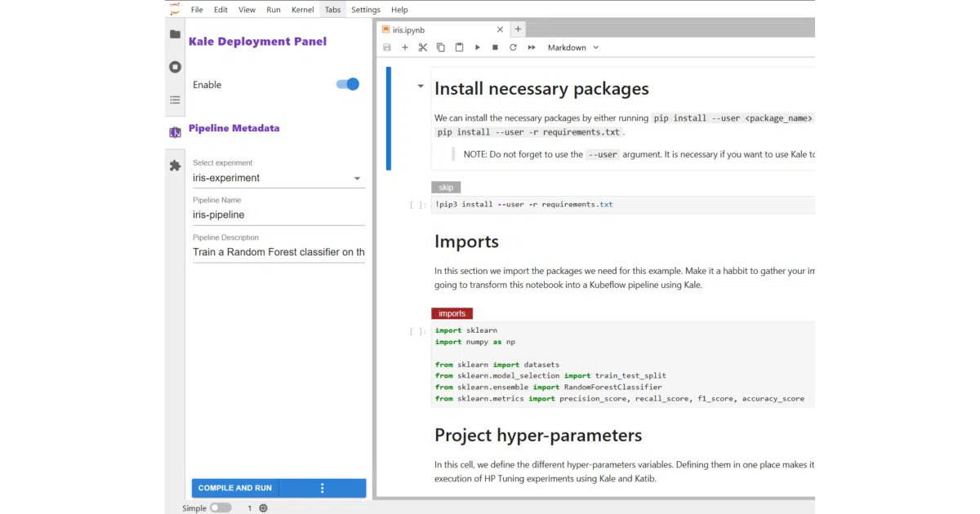Open the Tabs menu
The width and height of the screenshot is (980, 514).
pos(332,10)
